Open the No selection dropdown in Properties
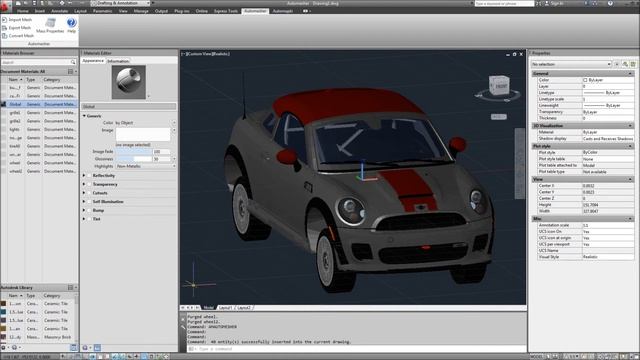 coord(571,64)
